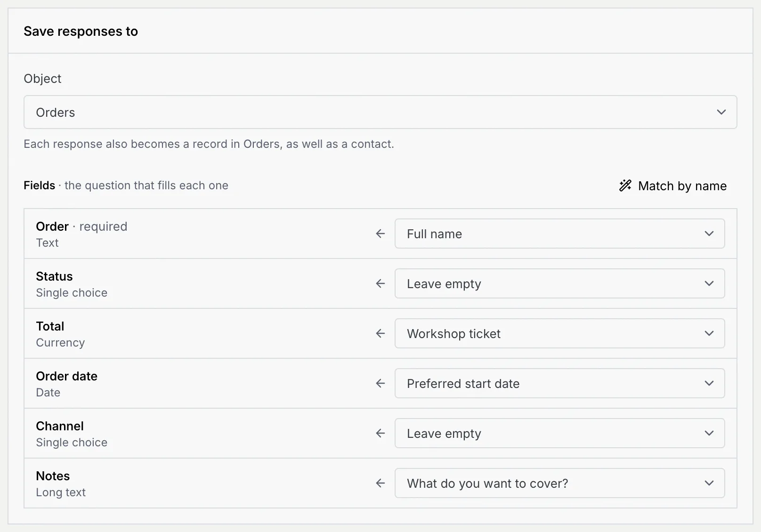Click the Order date field name
Screen dimensions: 761x532
click(66, 376)
